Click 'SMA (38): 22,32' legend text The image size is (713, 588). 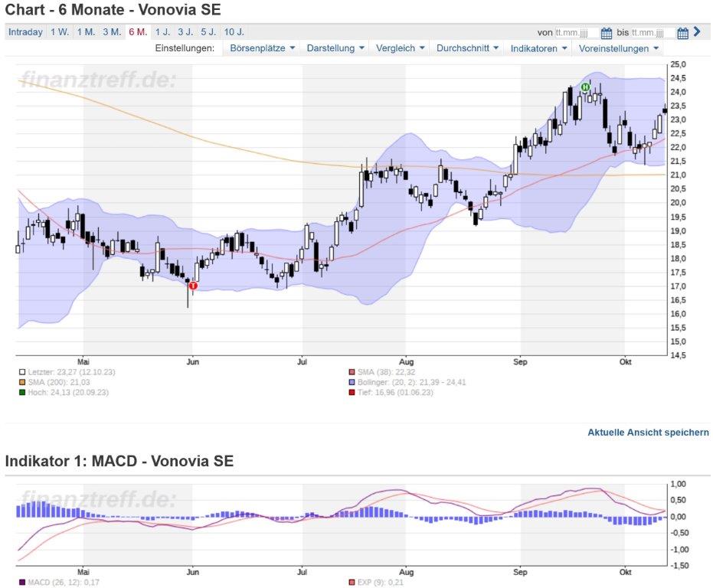tap(386, 372)
